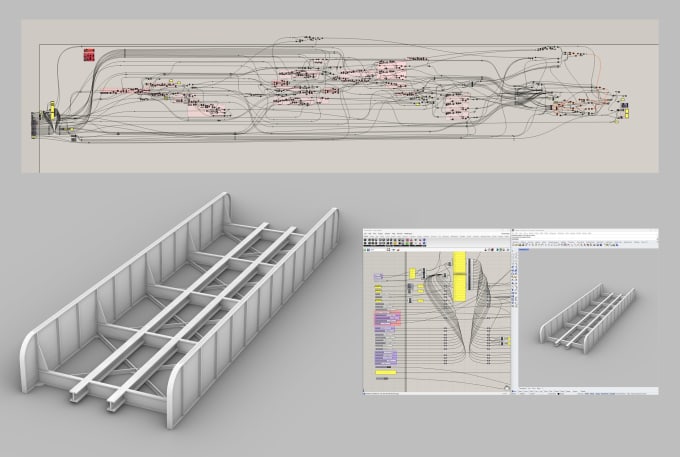Select the lower purple parameter group in Grasshopper
The width and height of the screenshot is (680, 457).
(x=386, y=358)
